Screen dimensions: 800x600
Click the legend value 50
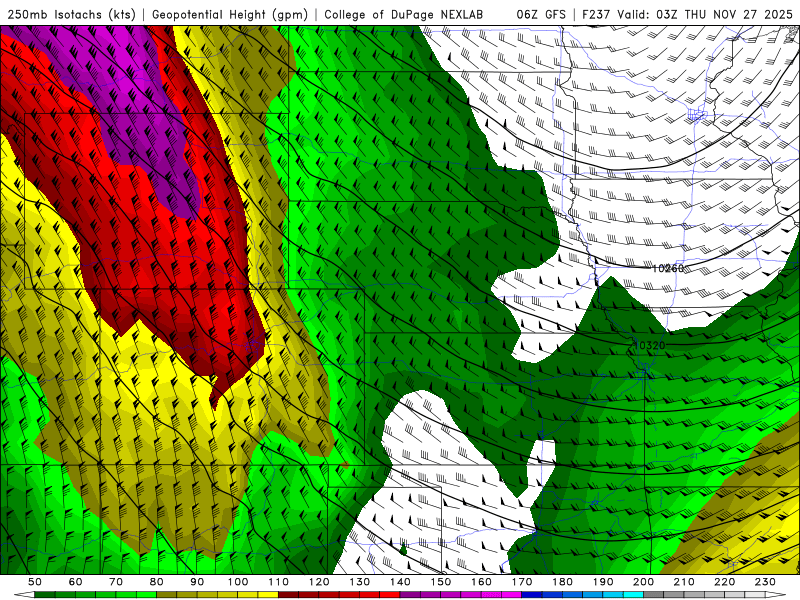[35, 582]
